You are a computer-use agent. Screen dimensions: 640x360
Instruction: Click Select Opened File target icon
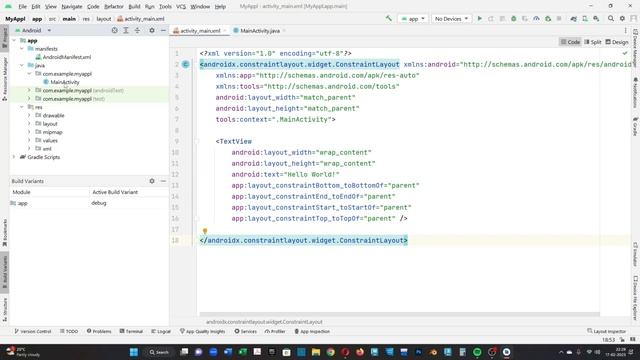pos(115,30)
